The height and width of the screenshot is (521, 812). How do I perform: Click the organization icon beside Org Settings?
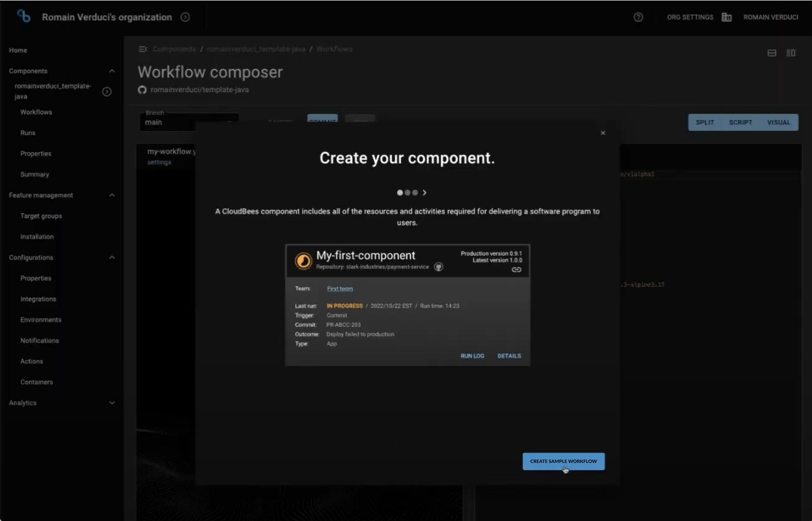pyautogui.click(x=726, y=17)
